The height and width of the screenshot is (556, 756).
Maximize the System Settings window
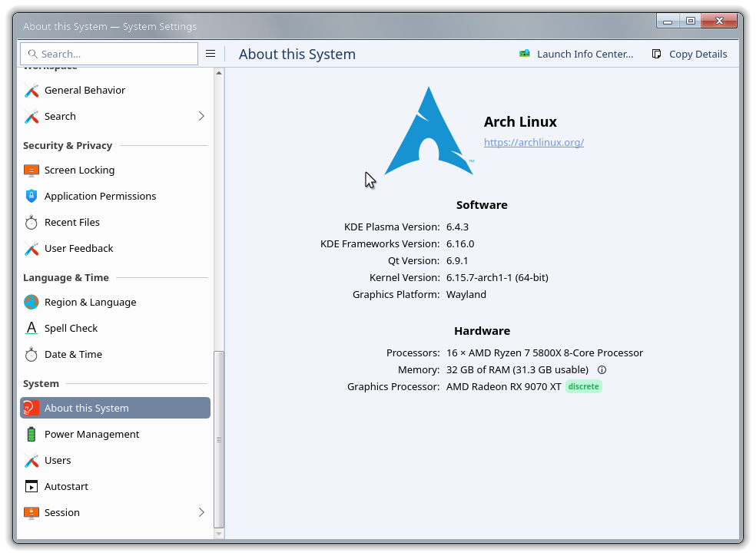[691, 22]
